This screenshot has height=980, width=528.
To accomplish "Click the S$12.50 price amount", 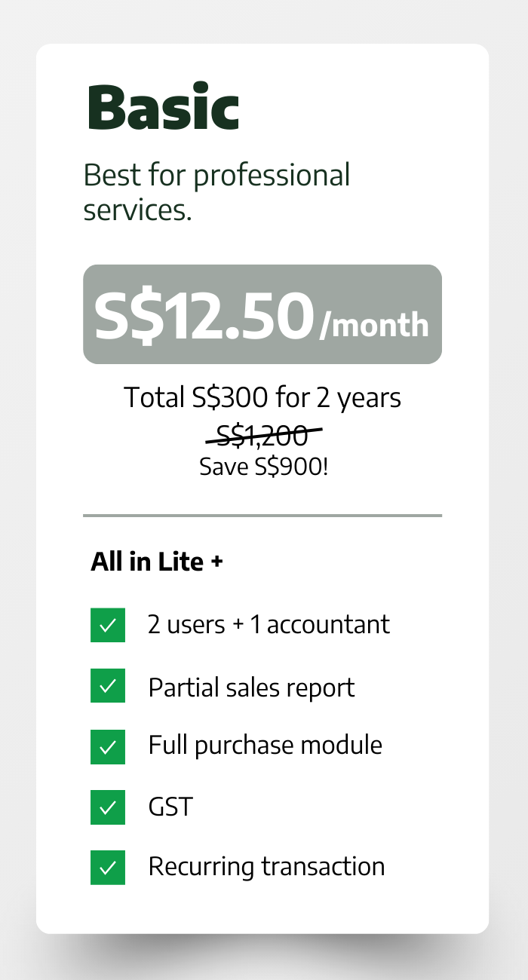I will [204, 315].
